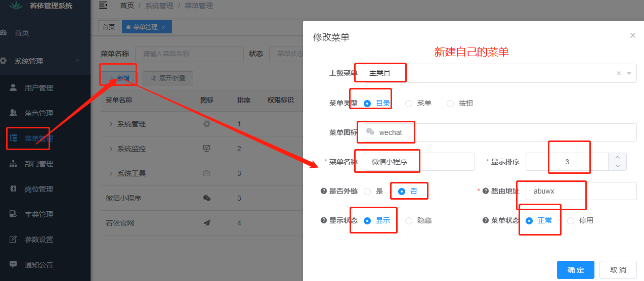The width and height of the screenshot is (644, 281).
Task: Close the 菜单管理 tab
Action: click(163, 27)
